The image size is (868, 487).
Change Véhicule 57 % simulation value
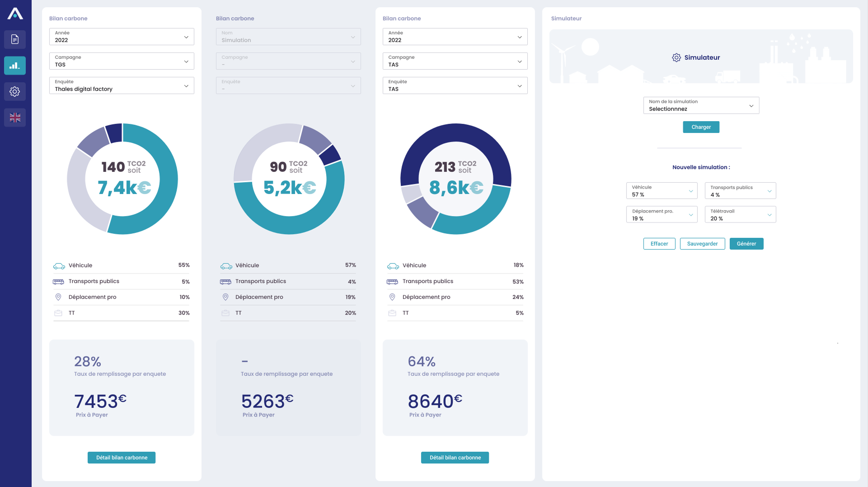[x=662, y=191]
